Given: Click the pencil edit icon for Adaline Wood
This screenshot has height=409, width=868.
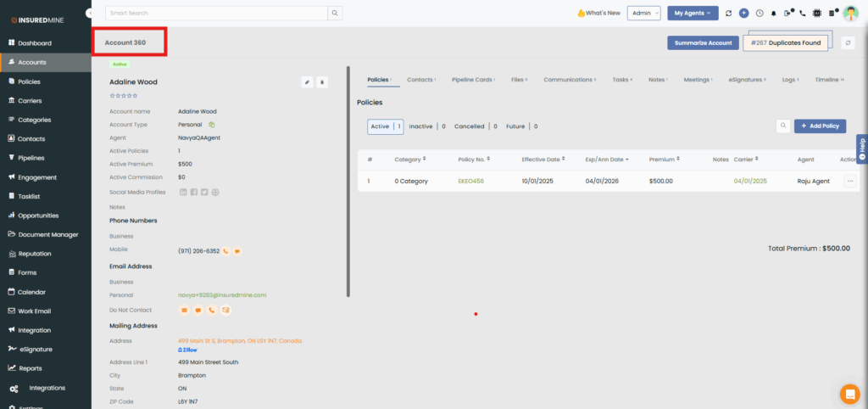Looking at the screenshot, I should (x=307, y=82).
